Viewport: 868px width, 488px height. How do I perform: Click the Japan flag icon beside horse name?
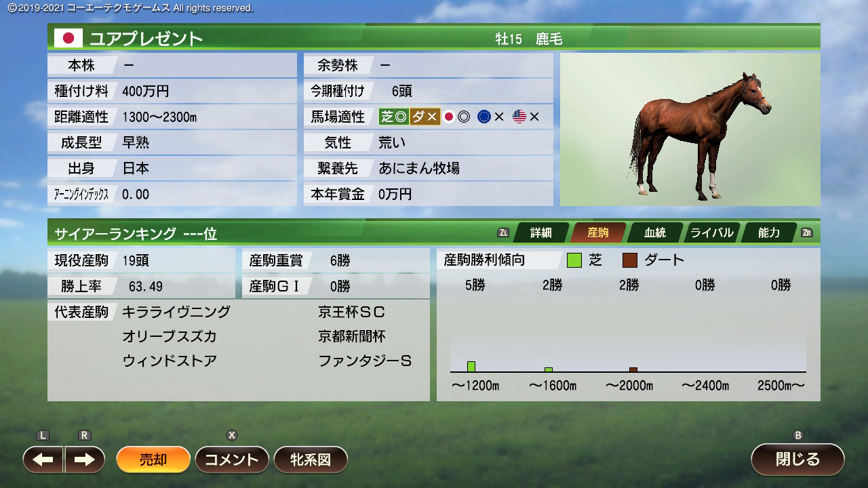[x=68, y=38]
